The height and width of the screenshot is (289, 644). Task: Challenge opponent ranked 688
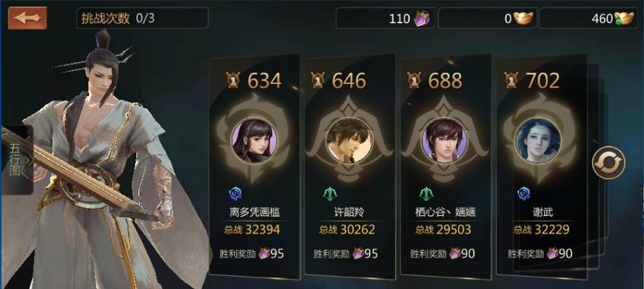[446, 166]
